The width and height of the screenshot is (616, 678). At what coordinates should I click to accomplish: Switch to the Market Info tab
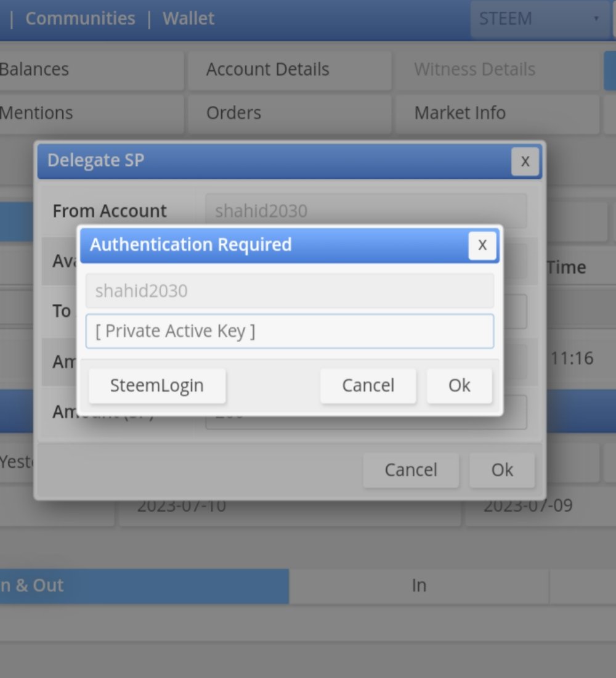[497, 113]
